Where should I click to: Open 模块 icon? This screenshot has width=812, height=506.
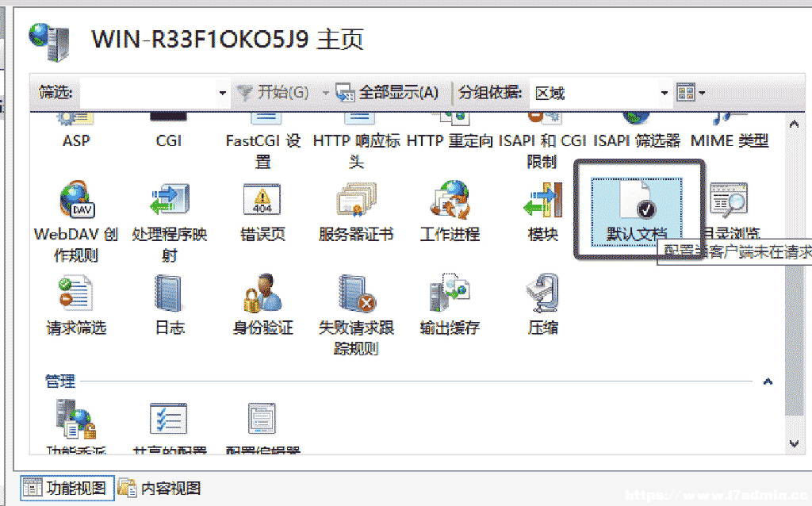[542, 199]
